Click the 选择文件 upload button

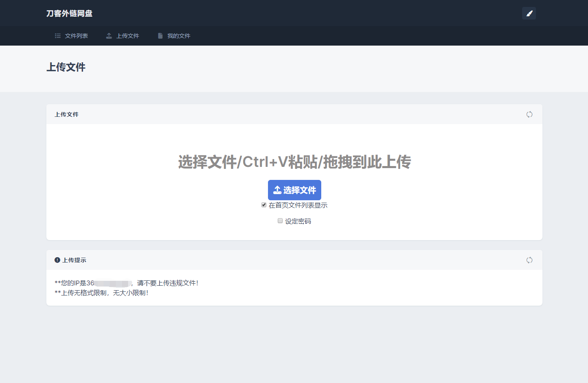pos(294,190)
